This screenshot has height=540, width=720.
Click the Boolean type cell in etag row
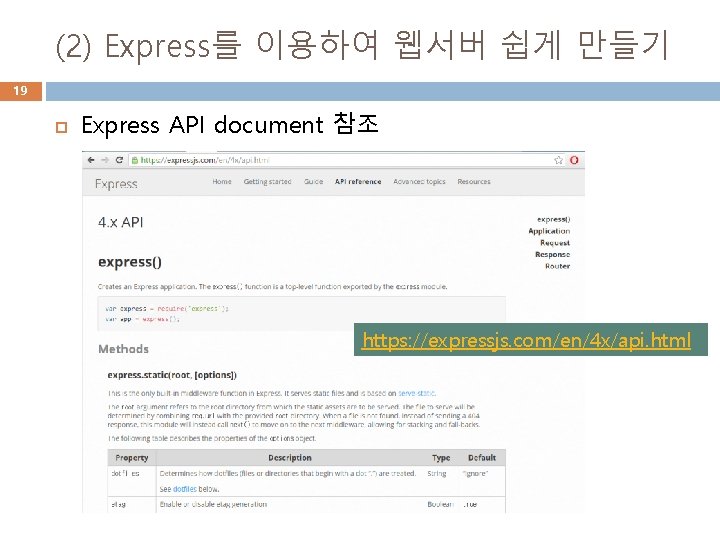(440, 504)
